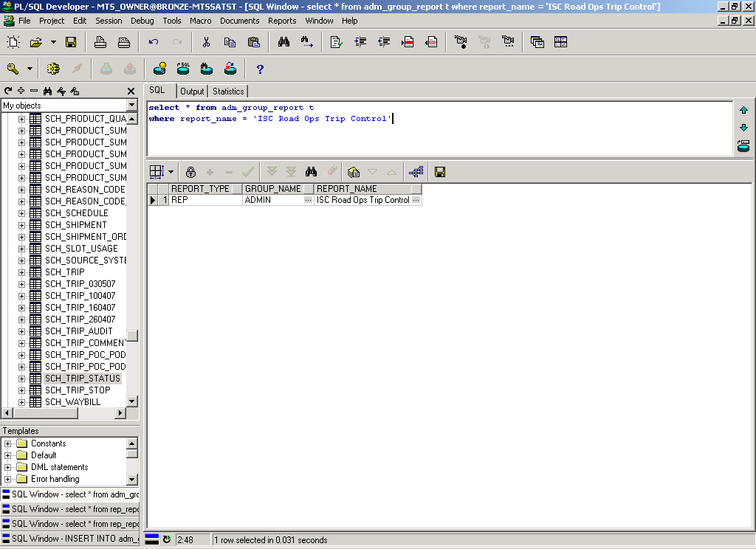The image size is (756, 549).
Task: Click the Copy icon in toolbar
Action: click(x=230, y=42)
